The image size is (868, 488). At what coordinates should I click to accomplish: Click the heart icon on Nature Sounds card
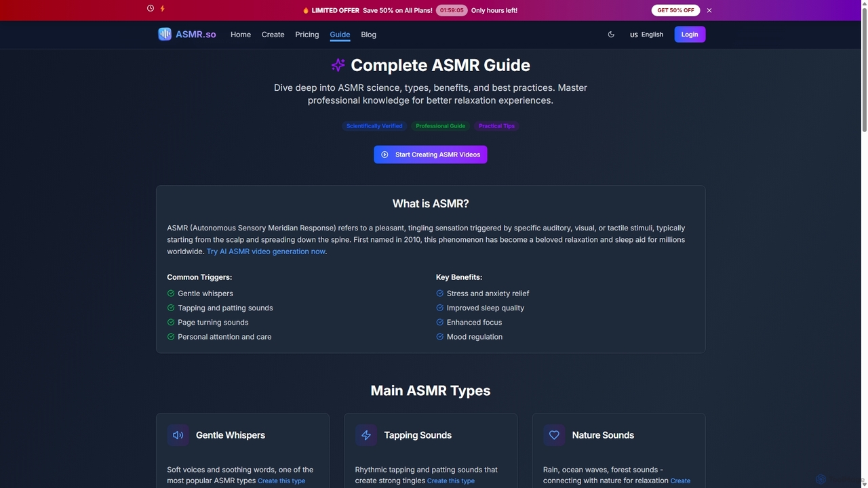(554, 435)
